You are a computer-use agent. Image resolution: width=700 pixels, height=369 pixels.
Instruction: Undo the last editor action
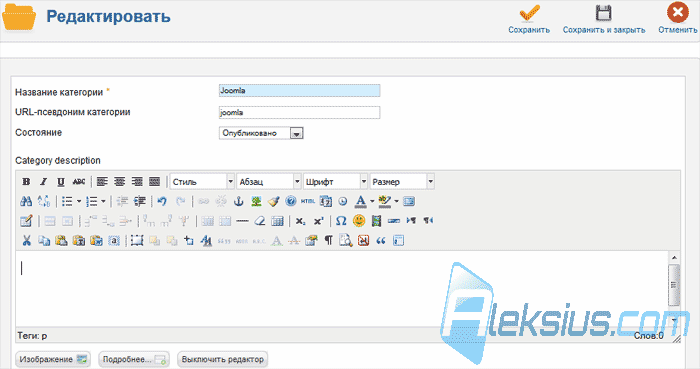pyautogui.click(x=162, y=201)
